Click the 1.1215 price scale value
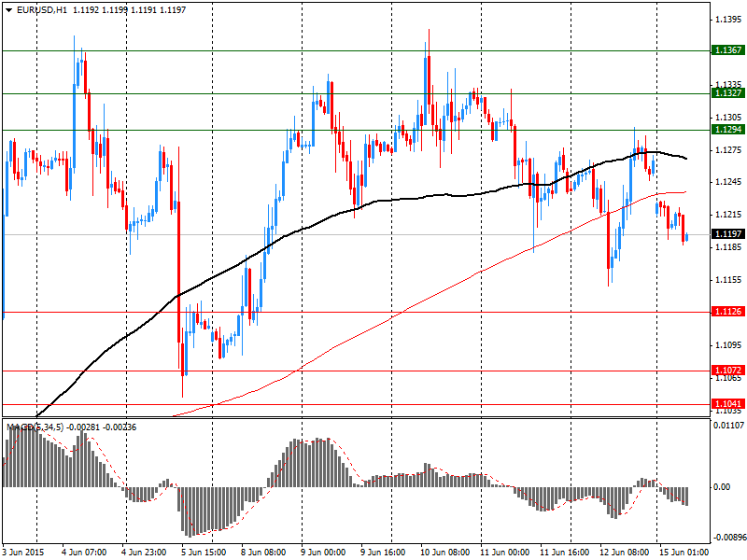This screenshot has width=747, height=560. click(728, 215)
